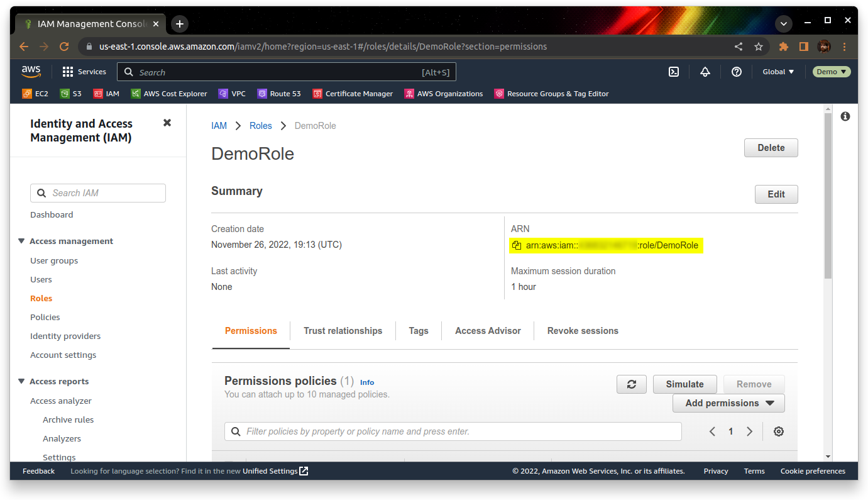Expand the Add permissions dropdown

pyautogui.click(x=728, y=403)
